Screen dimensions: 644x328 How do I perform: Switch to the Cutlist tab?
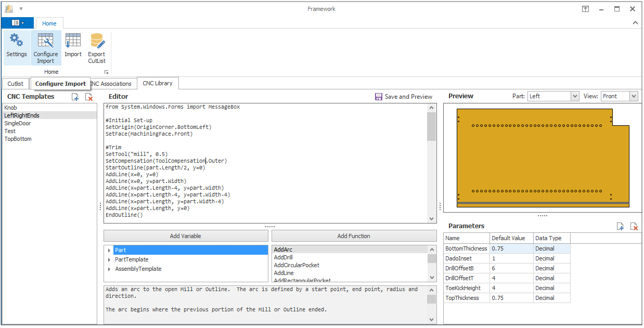(x=16, y=84)
